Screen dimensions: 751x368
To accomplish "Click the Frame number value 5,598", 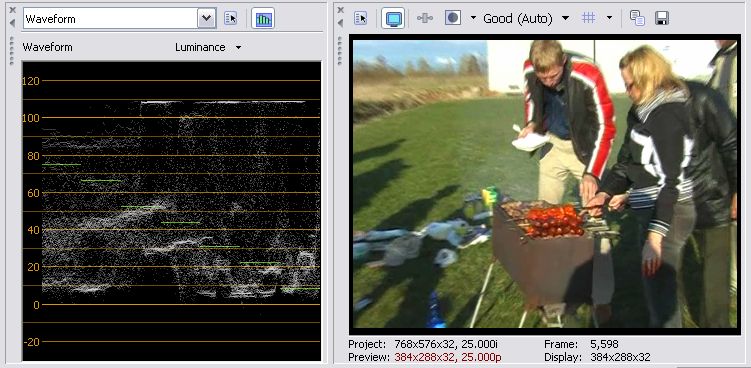I will point(604,344).
